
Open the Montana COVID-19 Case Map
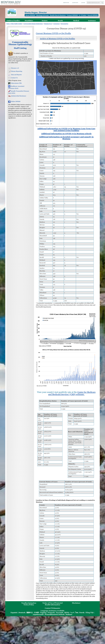[66, 74]
